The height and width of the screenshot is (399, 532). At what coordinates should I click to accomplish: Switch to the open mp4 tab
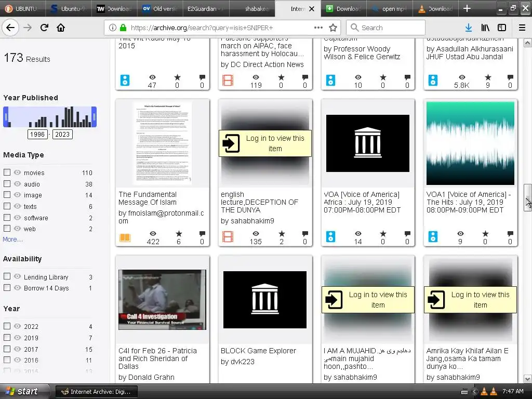point(390,8)
